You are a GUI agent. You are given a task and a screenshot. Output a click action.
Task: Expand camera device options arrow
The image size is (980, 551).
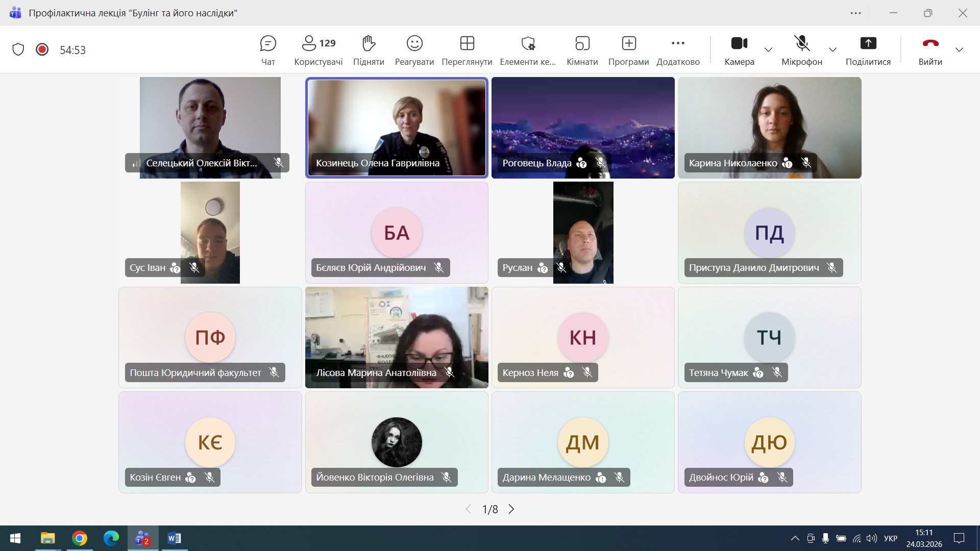(768, 49)
